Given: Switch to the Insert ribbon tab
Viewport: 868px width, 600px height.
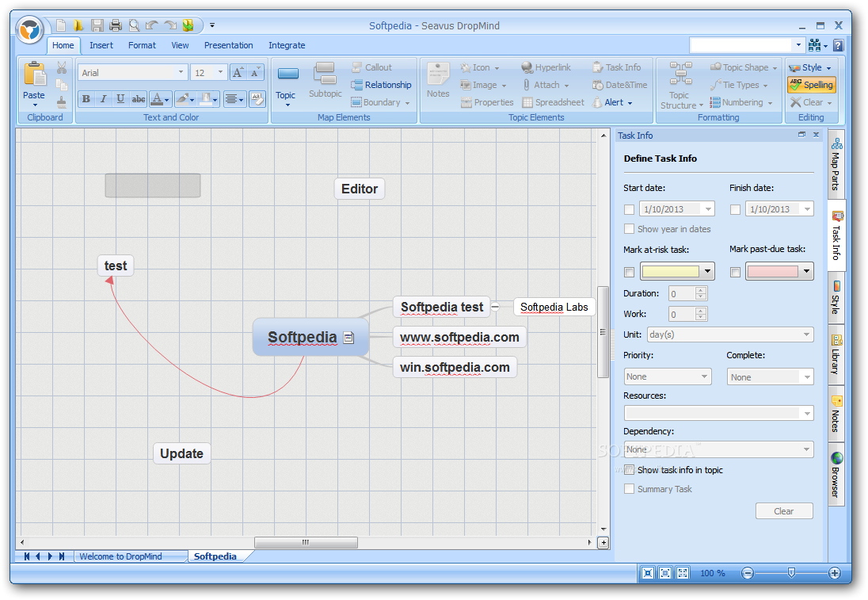Looking at the screenshot, I should 101,45.
